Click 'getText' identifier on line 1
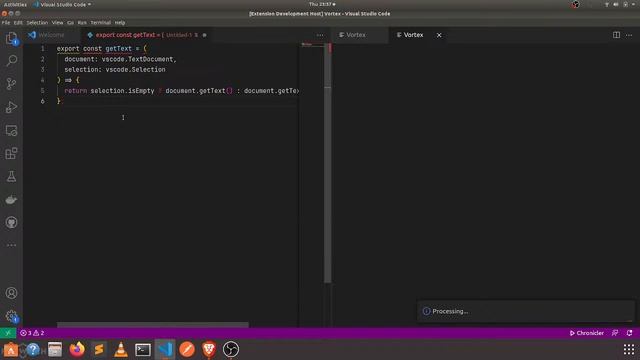The width and height of the screenshot is (640, 360). (118, 49)
